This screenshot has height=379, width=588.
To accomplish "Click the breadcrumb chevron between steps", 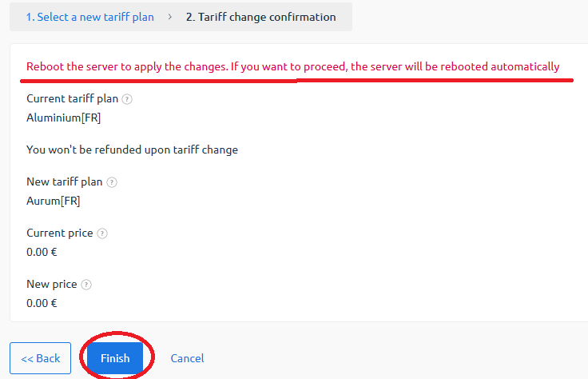I will (170, 17).
